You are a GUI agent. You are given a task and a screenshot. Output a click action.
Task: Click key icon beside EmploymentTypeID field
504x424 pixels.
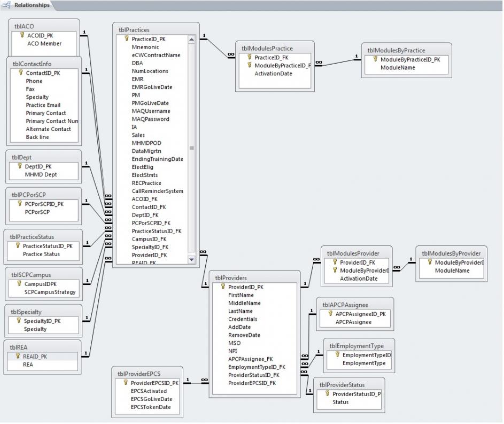pos(337,354)
